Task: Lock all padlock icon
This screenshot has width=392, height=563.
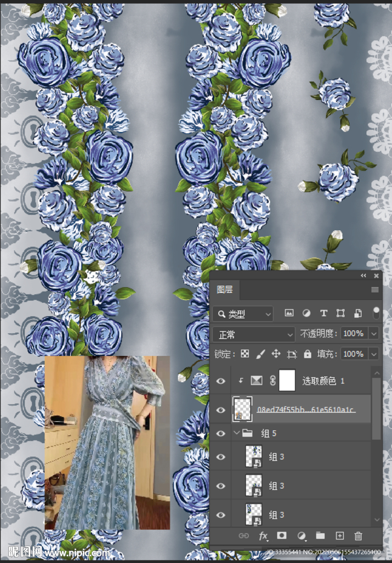Action: tap(307, 355)
